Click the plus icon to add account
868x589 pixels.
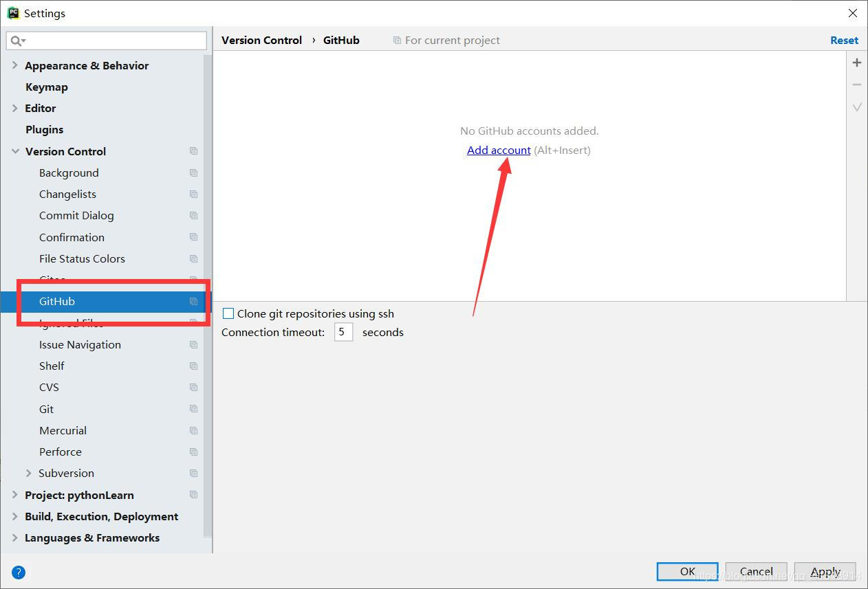click(856, 63)
